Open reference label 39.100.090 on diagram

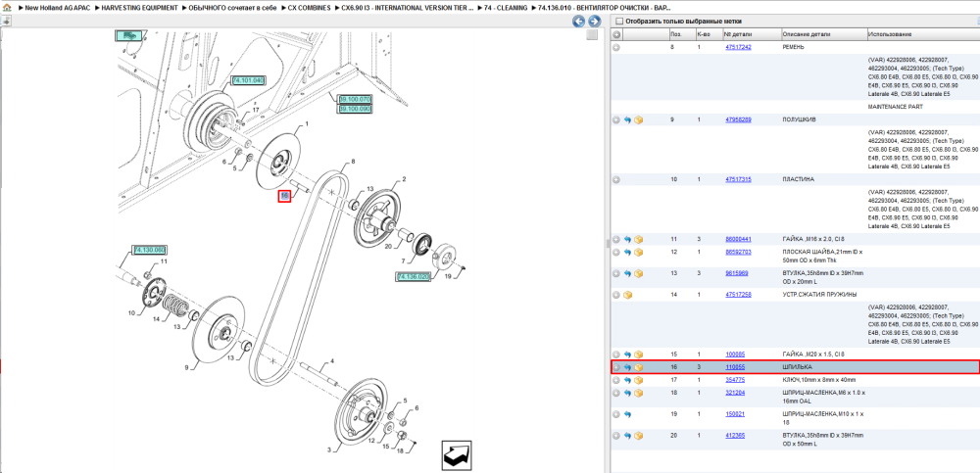click(355, 109)
